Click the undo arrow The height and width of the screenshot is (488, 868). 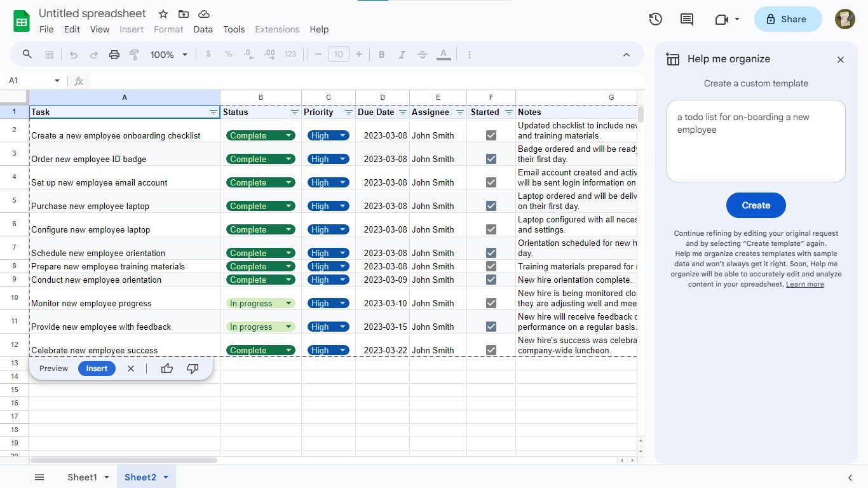(x=74, y=55)
